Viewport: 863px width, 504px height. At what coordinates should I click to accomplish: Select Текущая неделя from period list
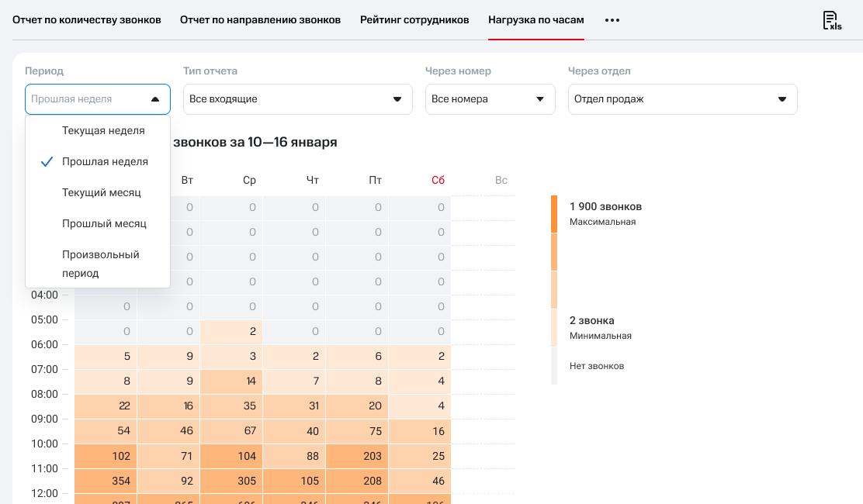(103, 131)
